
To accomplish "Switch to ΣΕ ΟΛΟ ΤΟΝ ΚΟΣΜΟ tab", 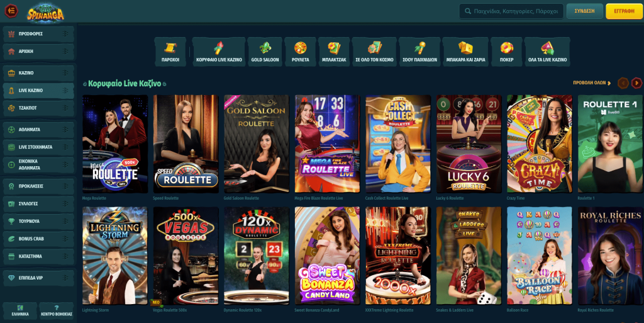I will [x=374, y=52].
